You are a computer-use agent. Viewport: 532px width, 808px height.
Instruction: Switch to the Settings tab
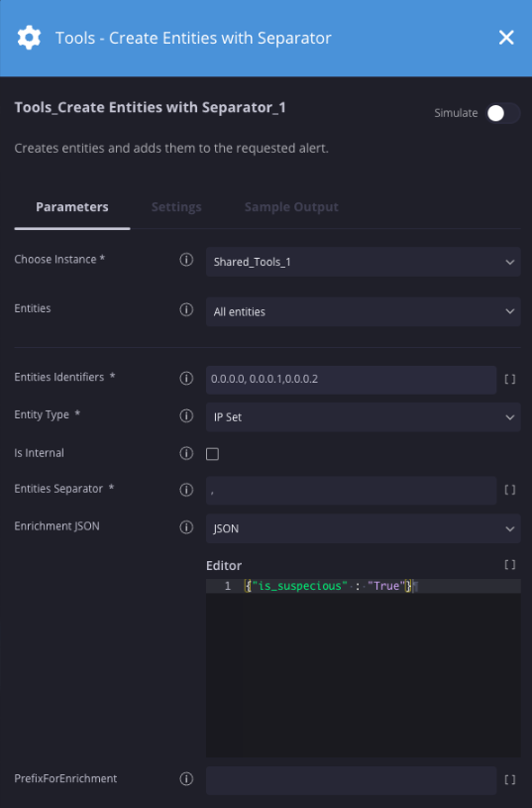(176, 207)
